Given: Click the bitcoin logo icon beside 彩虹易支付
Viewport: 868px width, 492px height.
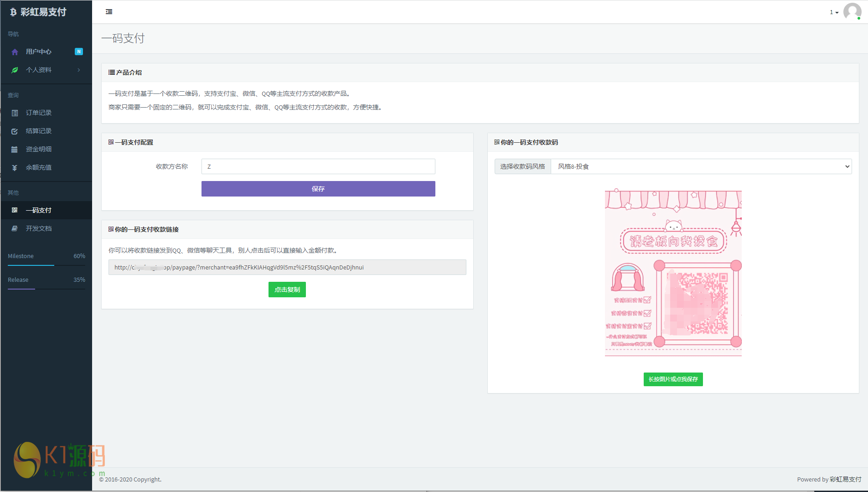Looking at the screenshot, I should coord(13,12).
